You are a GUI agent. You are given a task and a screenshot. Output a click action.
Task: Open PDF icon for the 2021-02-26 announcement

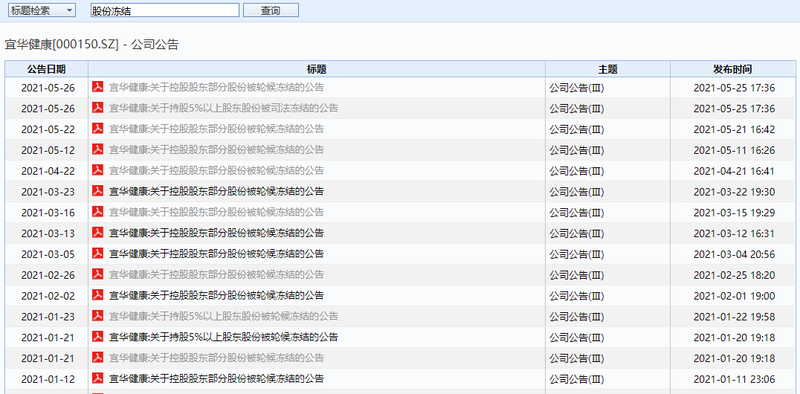point(97,274)
